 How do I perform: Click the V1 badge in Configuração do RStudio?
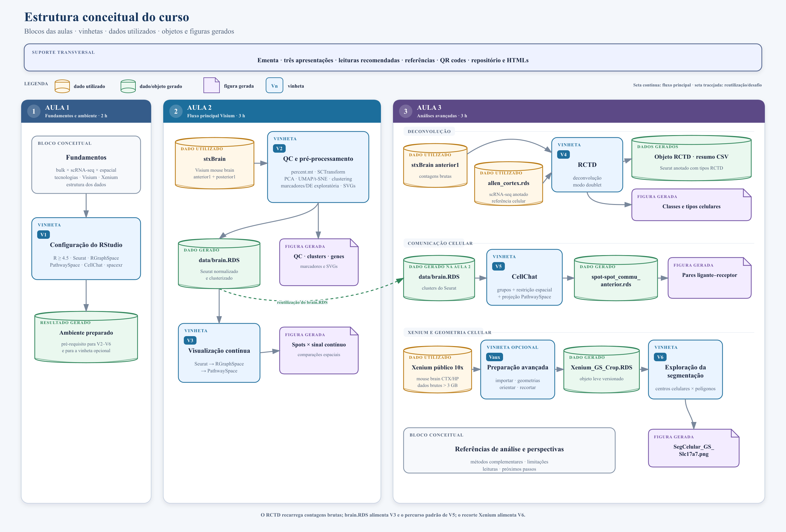point(43,235)
